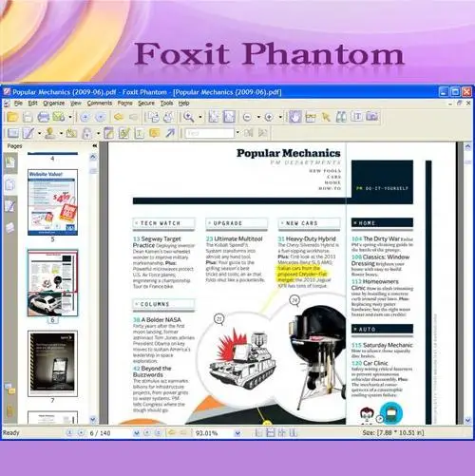Open the Help menu
Viewport: 475px width, 476px height.
(x=183, y=104)
